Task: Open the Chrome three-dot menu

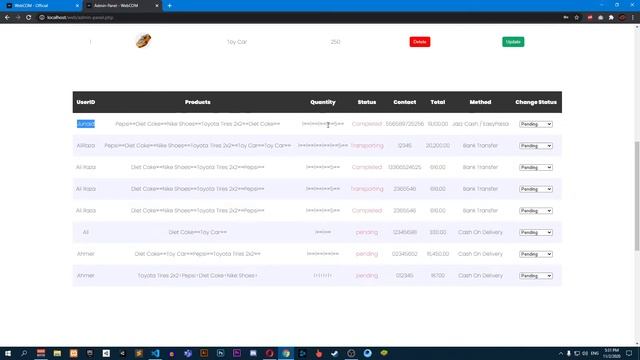Action: click(x=633, y=18)
